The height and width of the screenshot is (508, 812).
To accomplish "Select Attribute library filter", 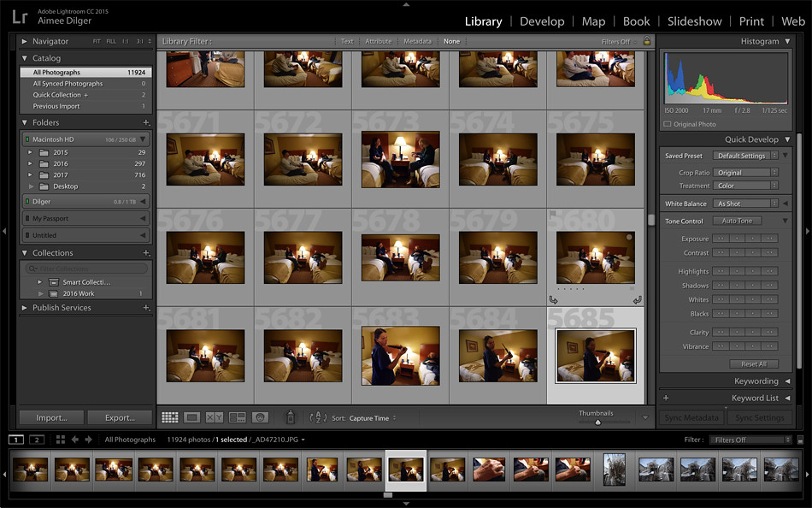I will point(378,41).
